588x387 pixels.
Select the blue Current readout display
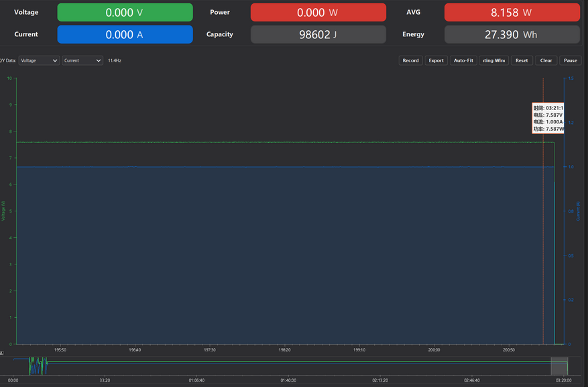(125, 34)
